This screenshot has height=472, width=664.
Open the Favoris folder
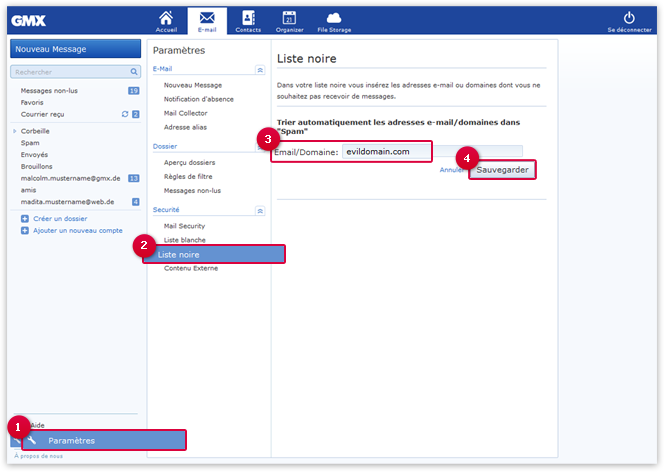[x=32, y=102]
